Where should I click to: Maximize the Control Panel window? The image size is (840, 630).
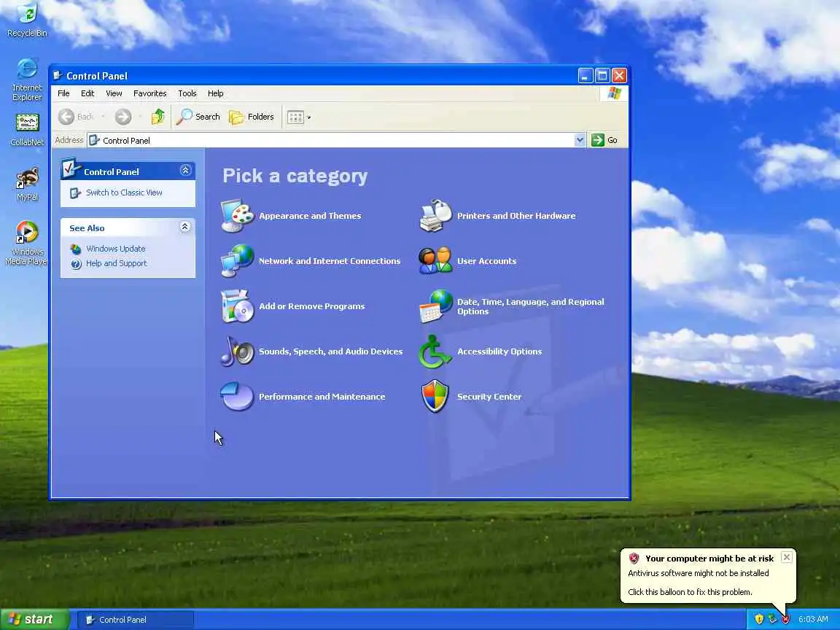pyautogui.click(x=602, y=76)
